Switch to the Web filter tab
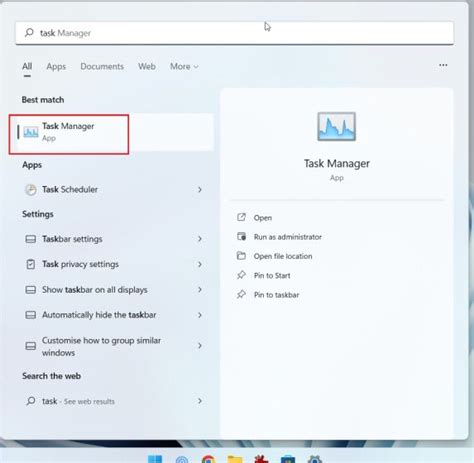The width and height of the screenshot is (474, 463). 147,67
